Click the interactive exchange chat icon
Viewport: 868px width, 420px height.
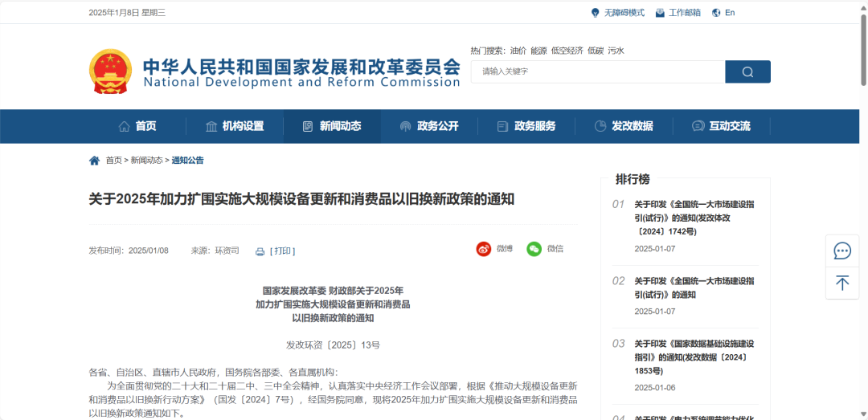[x=698, y=126]
